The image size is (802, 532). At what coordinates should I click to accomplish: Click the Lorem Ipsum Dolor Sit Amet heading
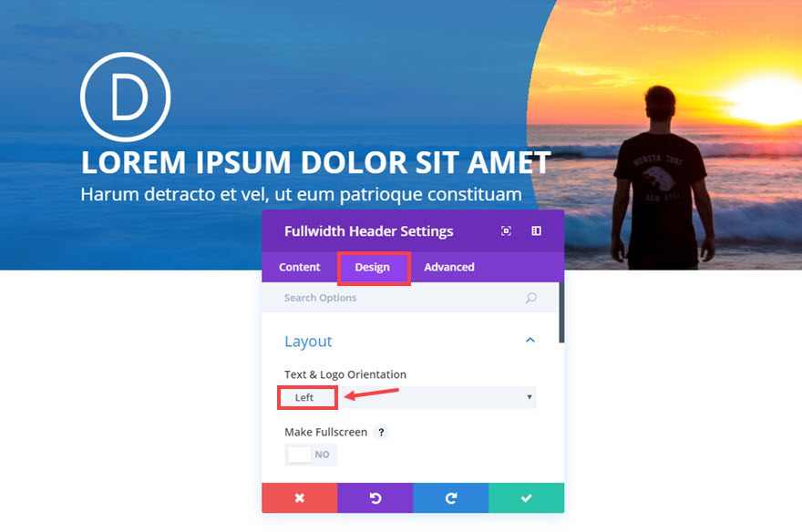coord(315,162)
